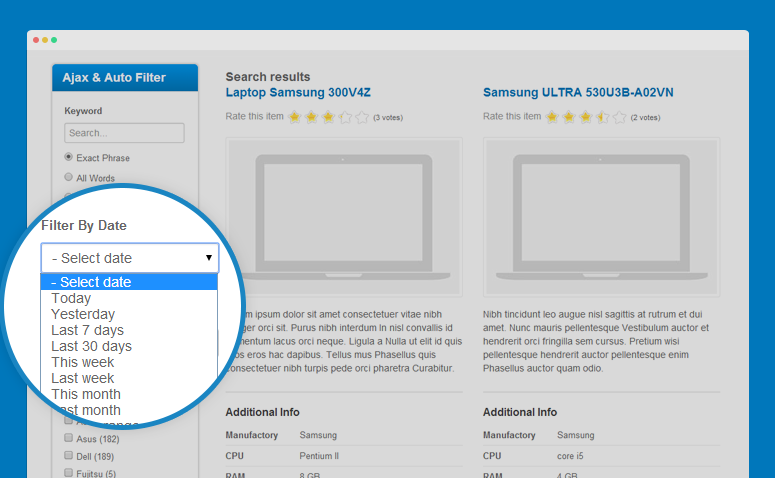Click the Search results heading

[268, 77]
